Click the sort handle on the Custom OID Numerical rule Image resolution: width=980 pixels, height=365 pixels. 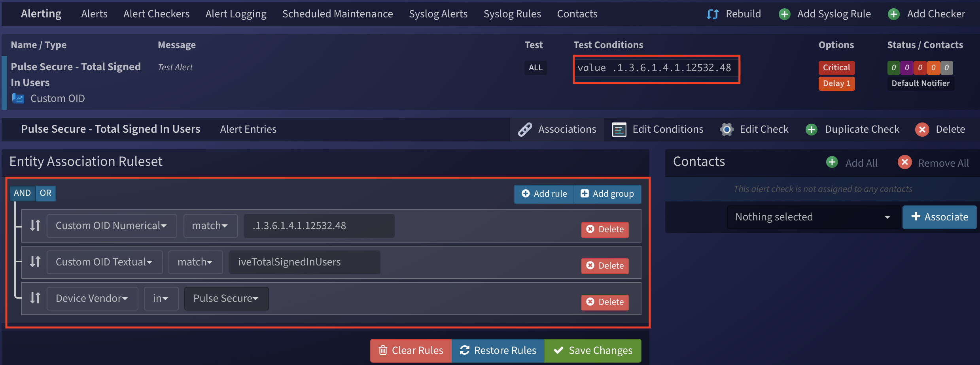point(35,226)
